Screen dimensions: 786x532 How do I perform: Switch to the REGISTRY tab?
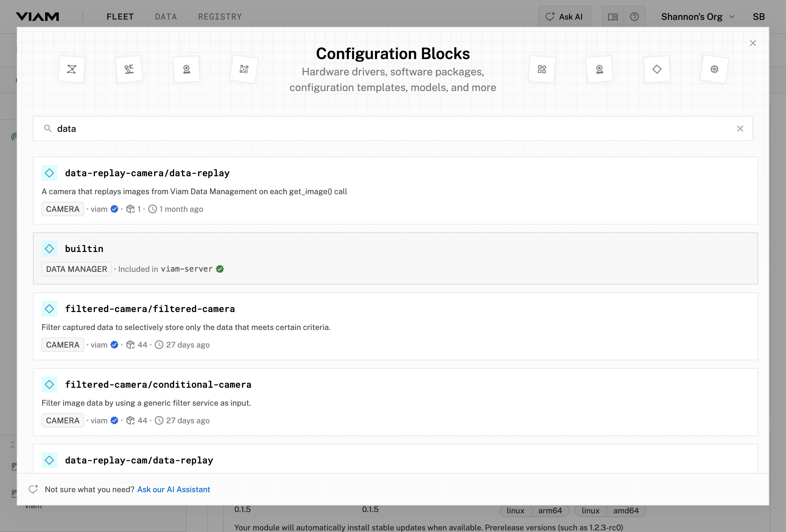pyautogui.click(x=220, y=16)
